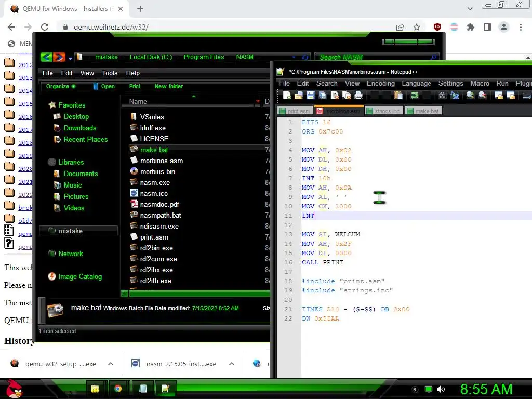This screenshot has width=532, height=399.
Task: Click the Paste icon in Notepad++ toolbar
Action: coord(398,96)
